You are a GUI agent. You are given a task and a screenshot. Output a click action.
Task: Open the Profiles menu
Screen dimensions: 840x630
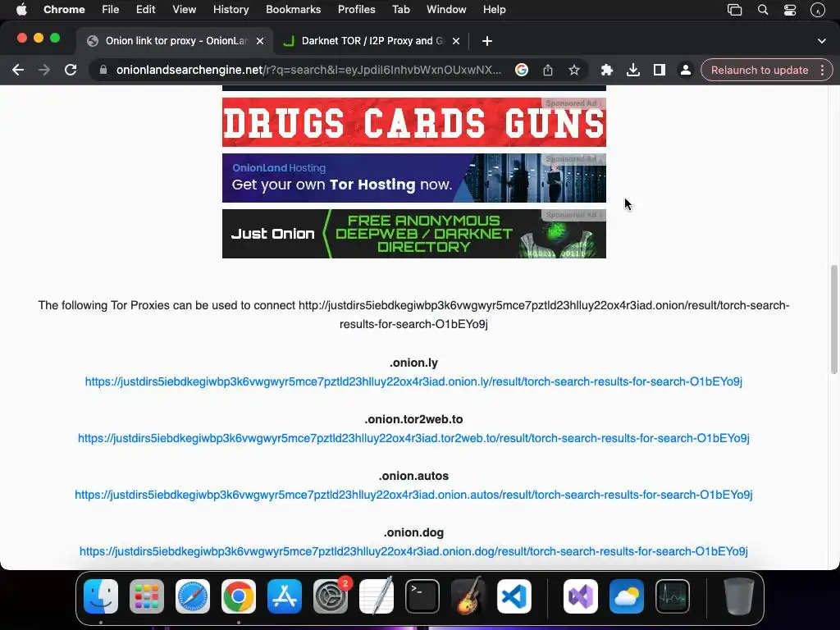click(x=356, y=10)
